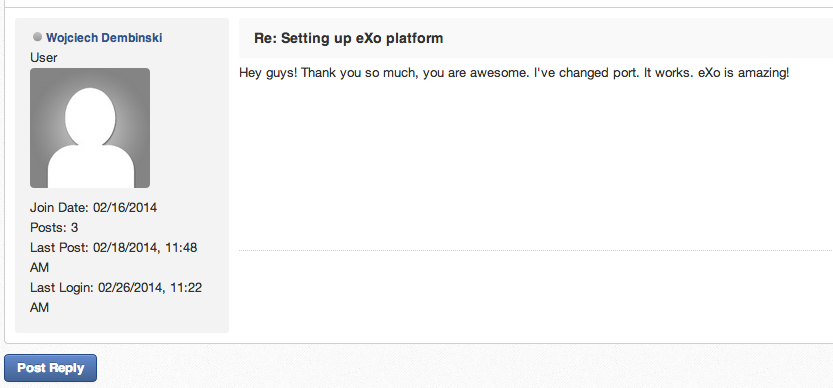Click the last post date 02/18/2014

click(125, 248)
